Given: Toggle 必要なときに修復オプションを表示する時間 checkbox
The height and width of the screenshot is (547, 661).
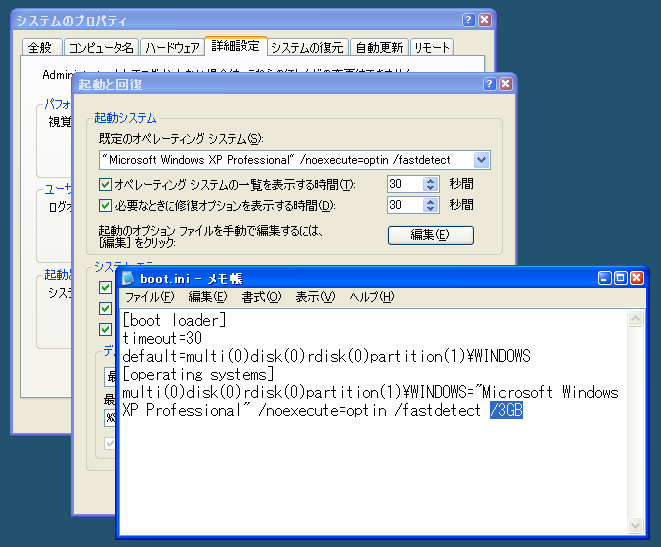Looking at the screenshot, I should (105, 206).
